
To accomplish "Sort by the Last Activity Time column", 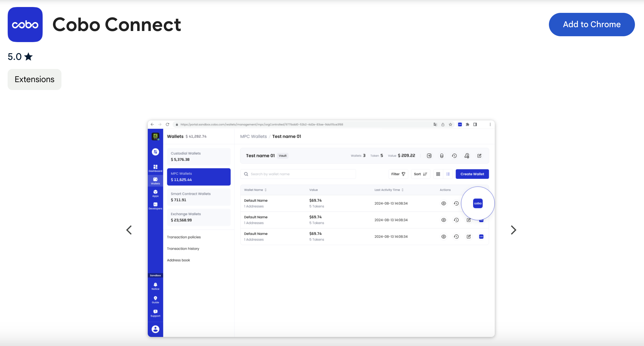I will click(x=389, y=190).
